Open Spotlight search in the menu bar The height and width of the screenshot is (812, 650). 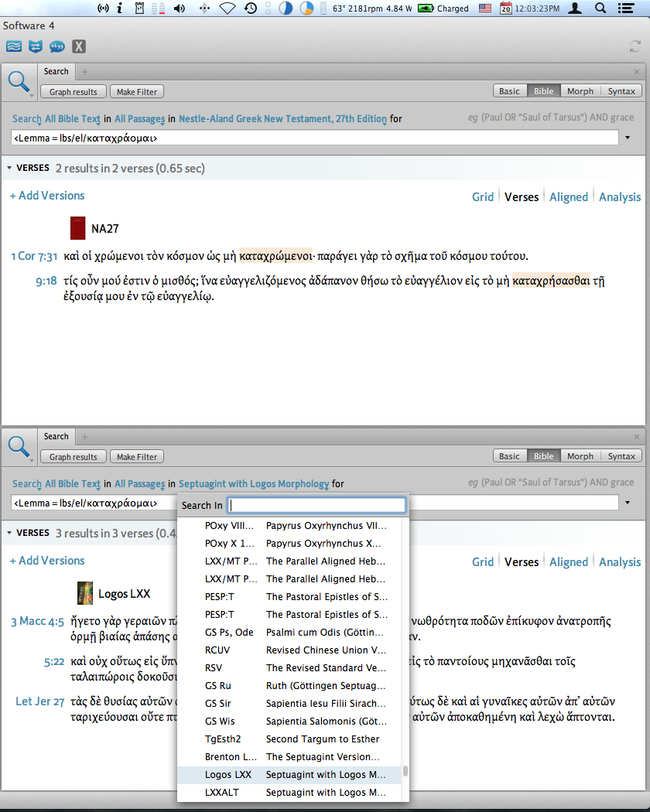(600, 9)
